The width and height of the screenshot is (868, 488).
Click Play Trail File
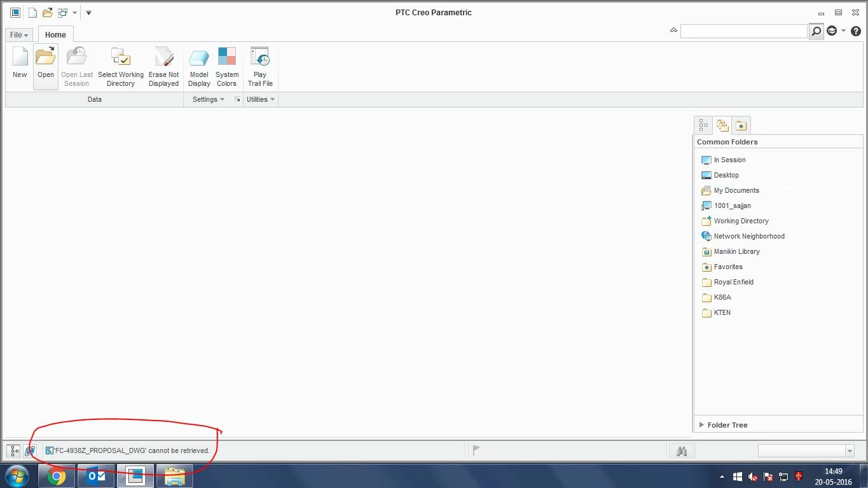(x=260, y=67)
